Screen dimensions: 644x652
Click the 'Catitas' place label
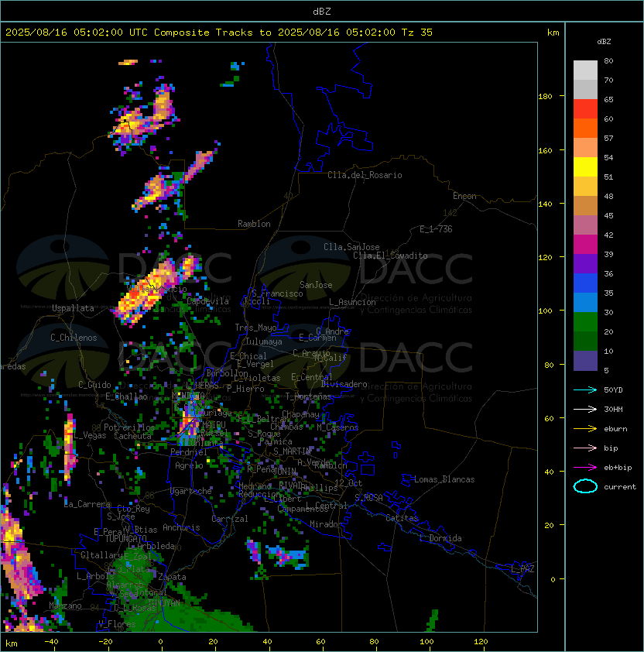point(402,518)
